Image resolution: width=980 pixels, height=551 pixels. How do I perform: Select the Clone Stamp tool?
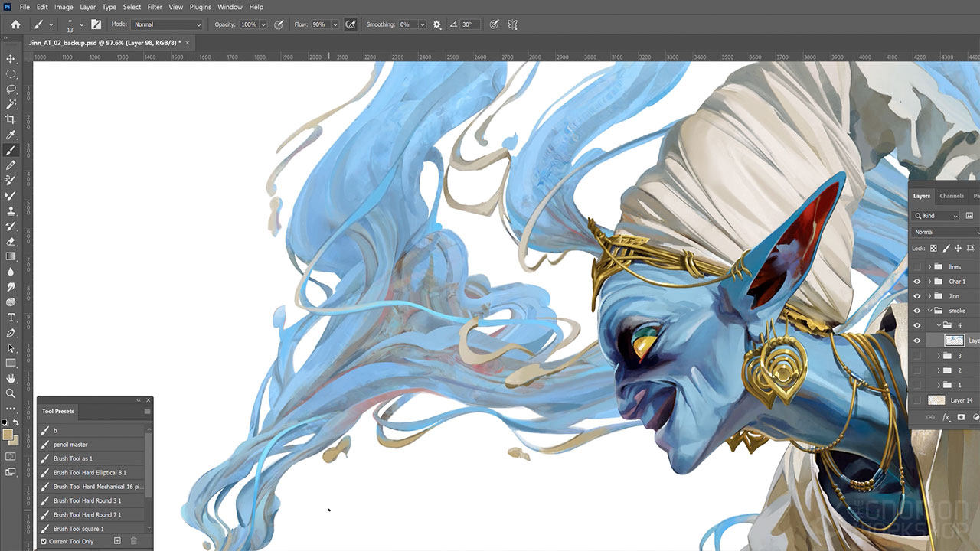click(11, 210)
